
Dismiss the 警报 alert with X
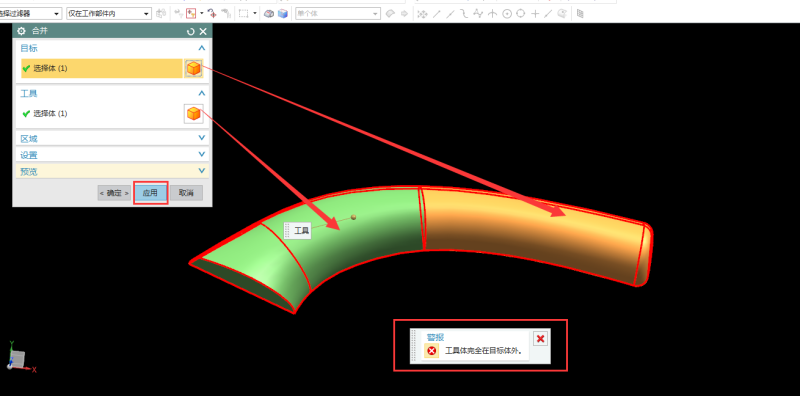pos(540,338)
